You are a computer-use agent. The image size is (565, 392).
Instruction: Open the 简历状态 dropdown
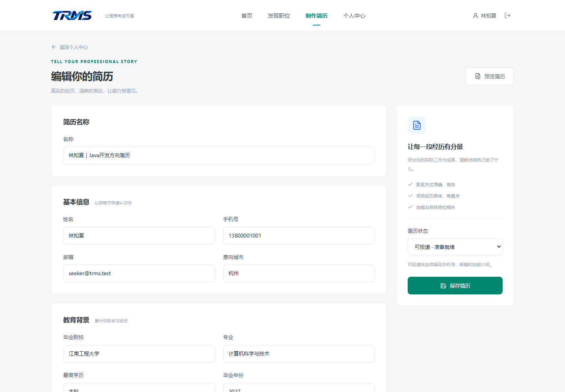pos(455,247)
